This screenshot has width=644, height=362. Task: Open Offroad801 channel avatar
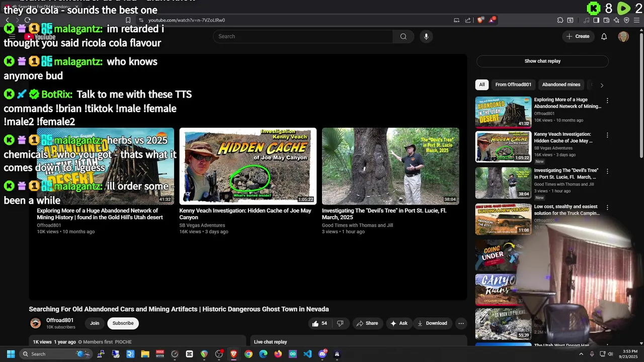point(36,323)
